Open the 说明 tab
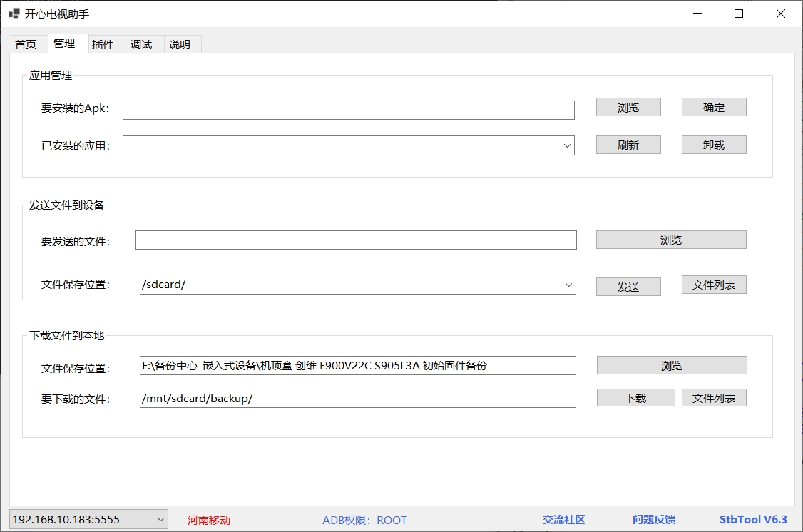The image size is (803, 532). pos(180,44)
